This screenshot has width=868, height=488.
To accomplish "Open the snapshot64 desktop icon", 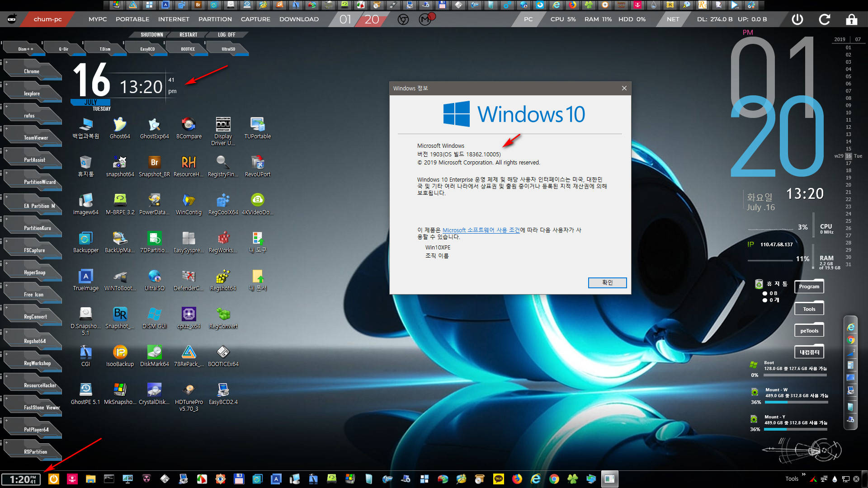I will point(120,166).
